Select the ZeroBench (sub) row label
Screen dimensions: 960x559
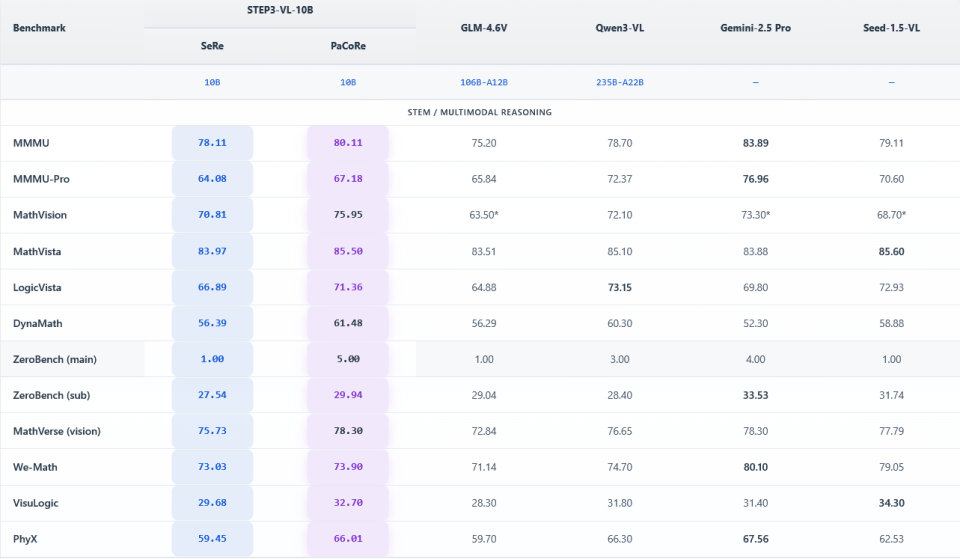click(x=51, y=396)
